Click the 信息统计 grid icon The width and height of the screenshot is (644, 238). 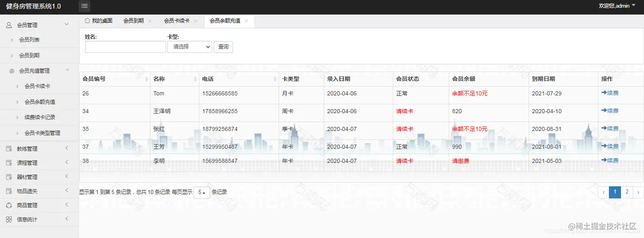9,219
